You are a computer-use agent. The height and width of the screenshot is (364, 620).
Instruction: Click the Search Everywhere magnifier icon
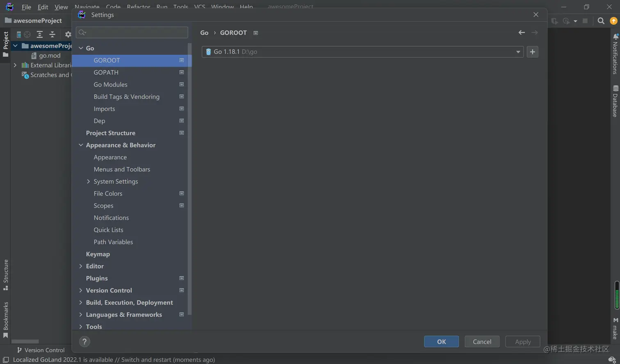pos(601,21)
